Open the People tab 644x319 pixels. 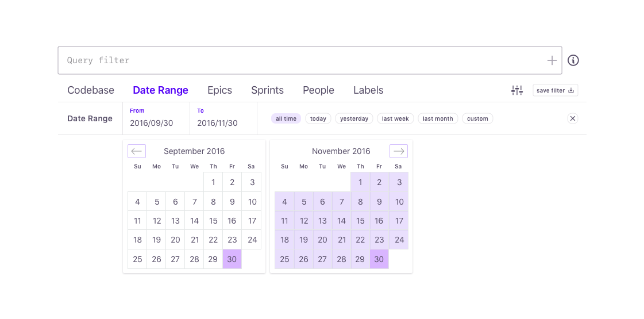(x=318, y=90)
